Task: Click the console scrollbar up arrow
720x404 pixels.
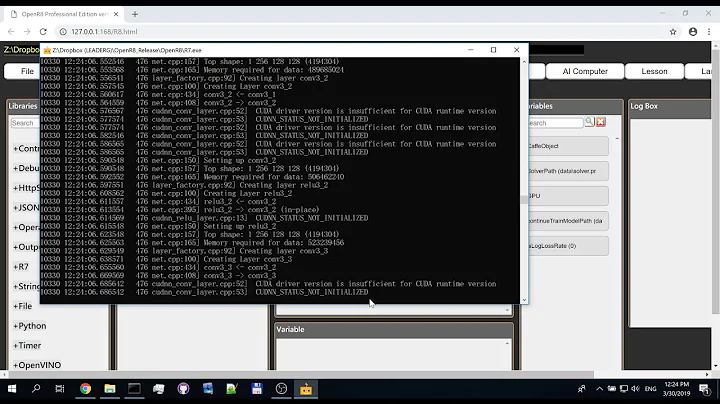Action: coord(524,62)
